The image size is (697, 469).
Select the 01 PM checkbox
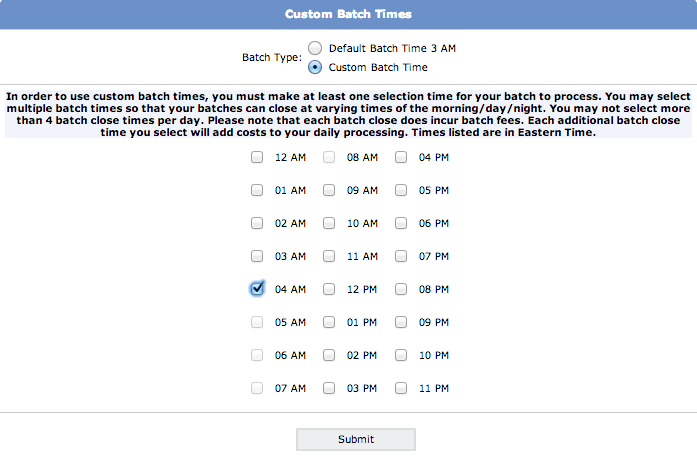(329, 322)
